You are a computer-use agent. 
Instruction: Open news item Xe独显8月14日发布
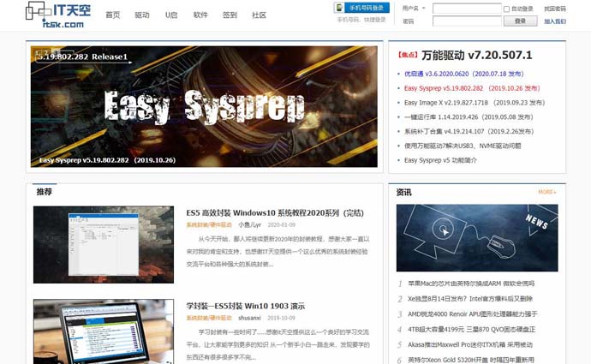tap(470, 299)
